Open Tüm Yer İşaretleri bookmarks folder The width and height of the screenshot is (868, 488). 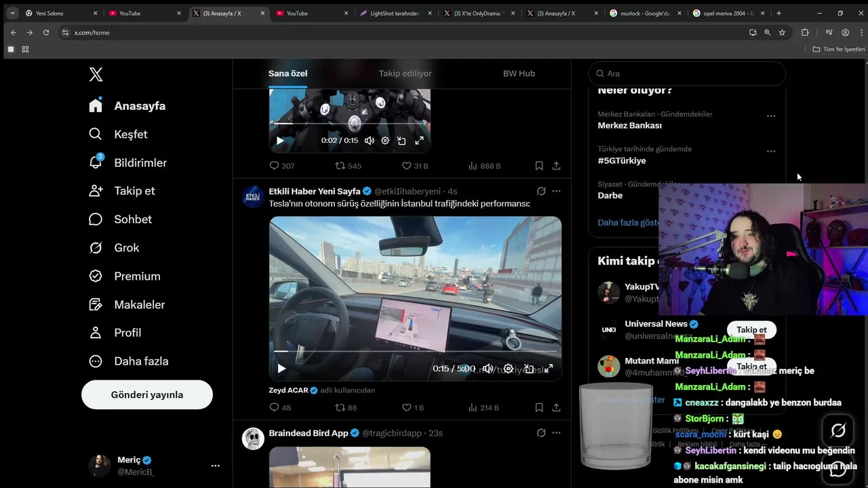click(839, 49)
